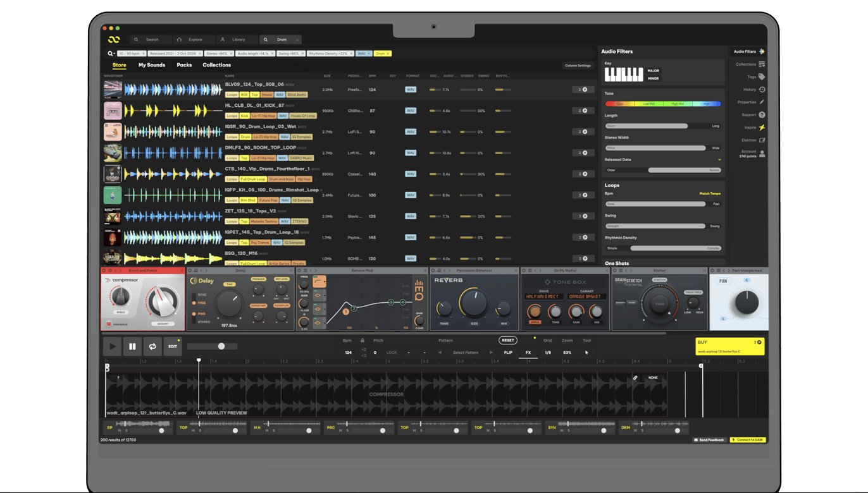868x493 pixels.
Task: Toggle power on the On My Radio! effect
Action: (x=524, y=271)
